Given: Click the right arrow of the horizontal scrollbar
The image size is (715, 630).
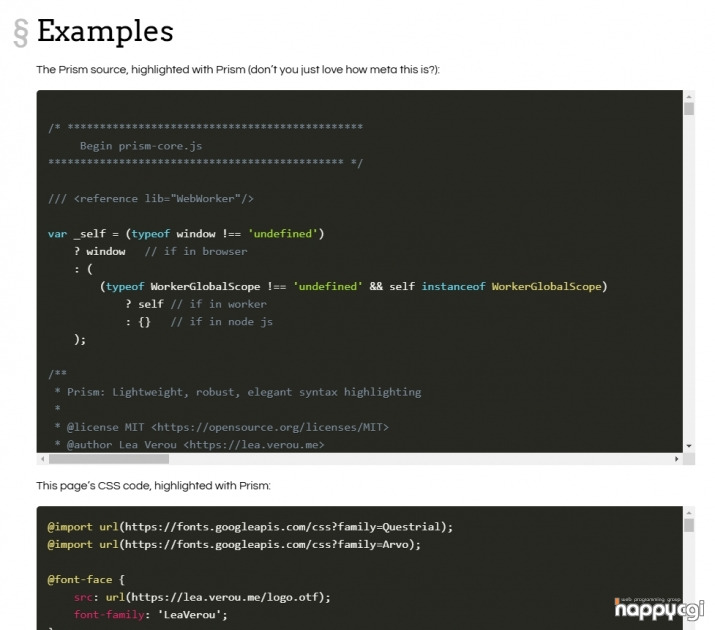Looking at the screenshot, I should (x=677, y=459).
